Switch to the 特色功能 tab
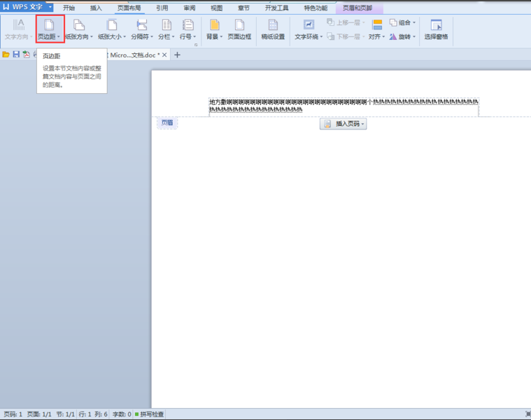 click(316, 8)
